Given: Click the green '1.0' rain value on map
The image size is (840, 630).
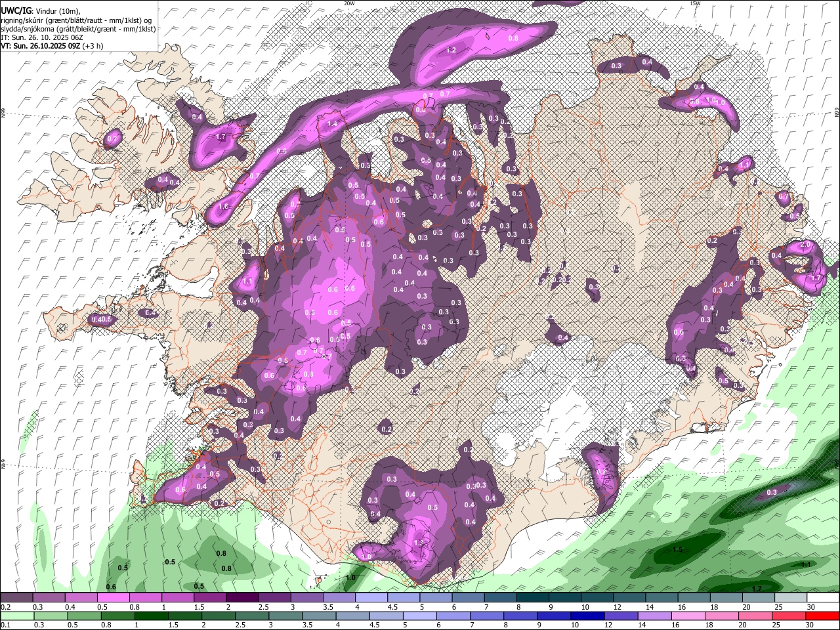Looking at the screenshot, I should pyautogui.click(x=350, y=577).
